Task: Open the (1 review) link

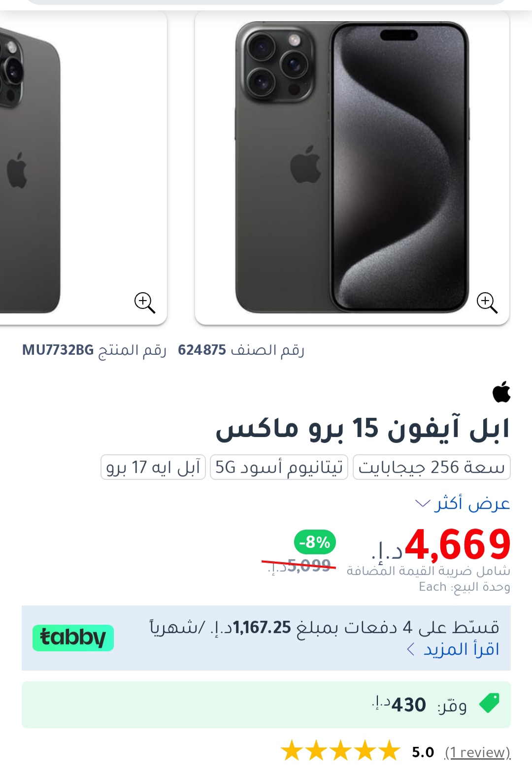Action: coord(477,752)
